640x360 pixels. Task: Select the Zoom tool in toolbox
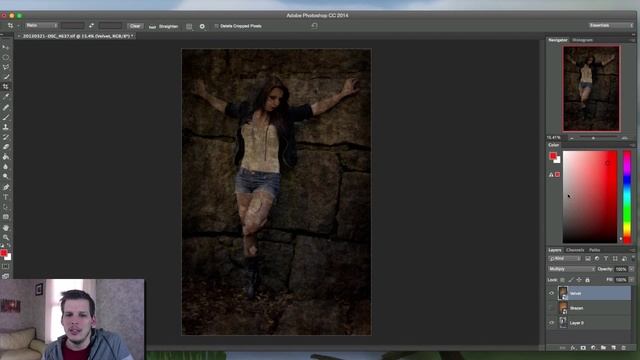pos(6,237)
